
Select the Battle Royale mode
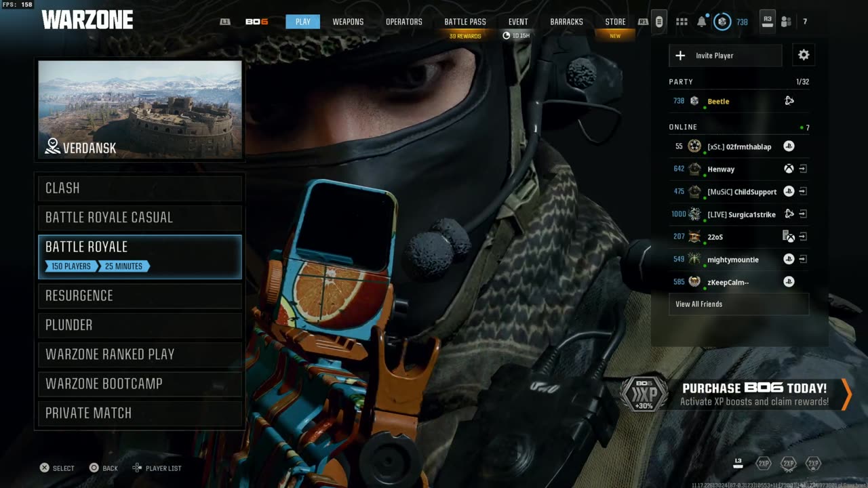pyautogui.click(x=140, y=257)
